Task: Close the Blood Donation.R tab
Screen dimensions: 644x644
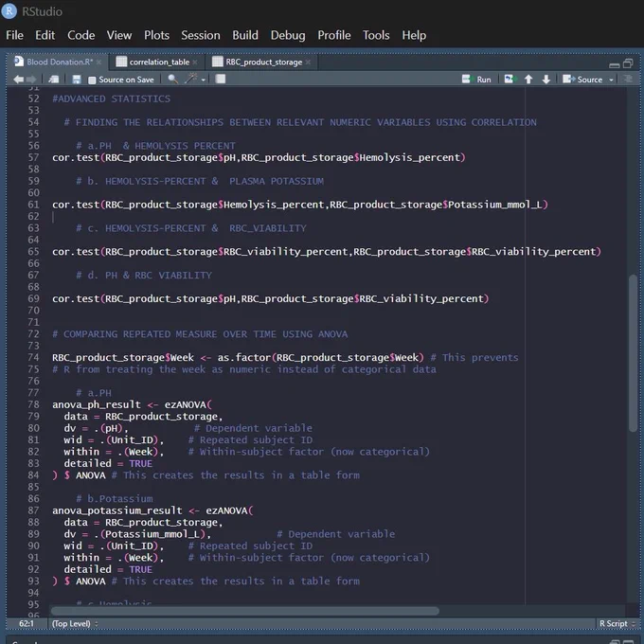Action: coord(99,62)
